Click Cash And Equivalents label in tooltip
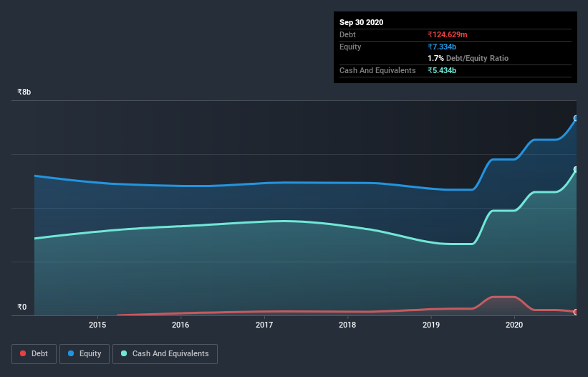 coord(377,70)
